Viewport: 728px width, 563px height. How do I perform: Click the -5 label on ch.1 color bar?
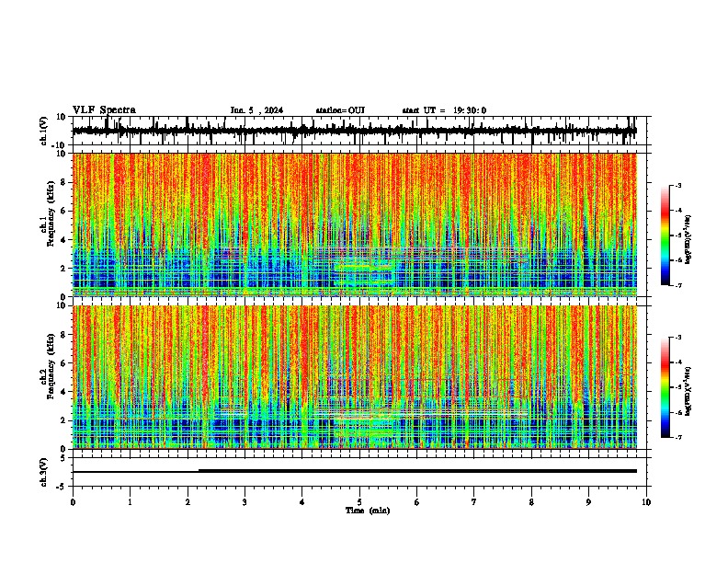(x=678, y=236)
